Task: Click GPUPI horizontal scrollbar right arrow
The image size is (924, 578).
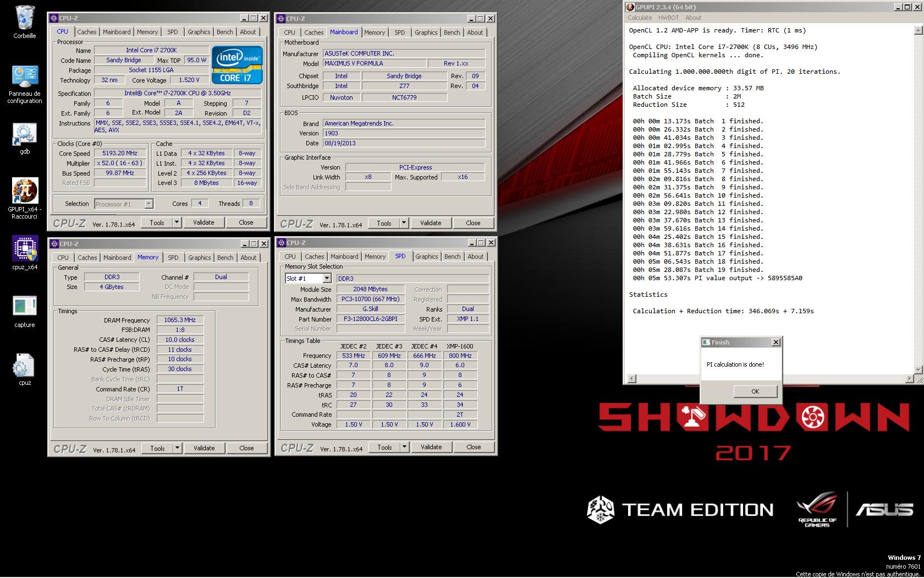Action: tap(909, 379)
